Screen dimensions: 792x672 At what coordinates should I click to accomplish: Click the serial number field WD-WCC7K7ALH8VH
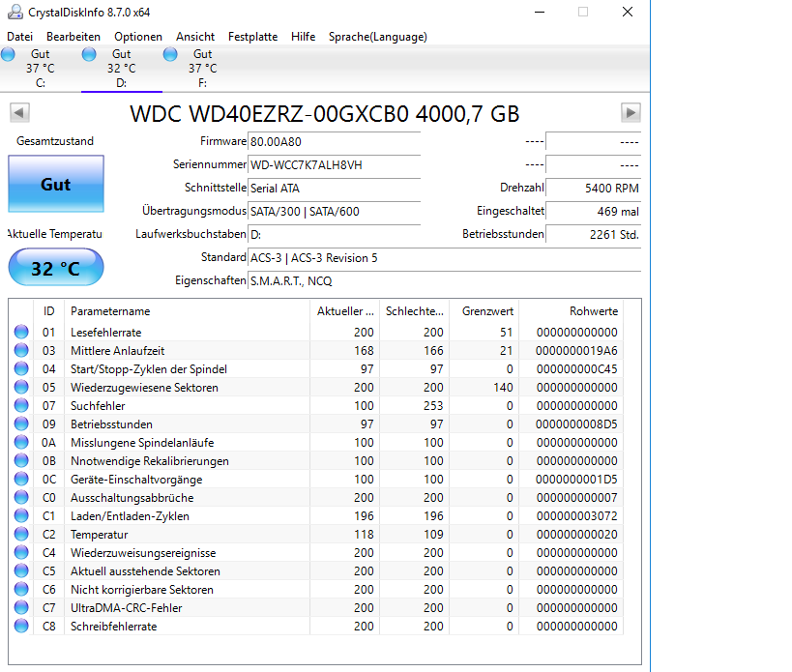[x=334, y=165]
